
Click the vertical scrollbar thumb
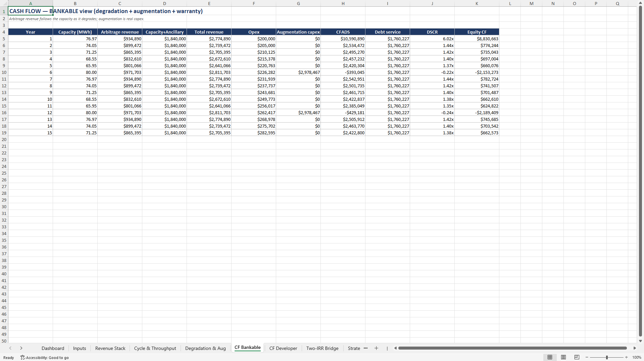coord(640,171)
